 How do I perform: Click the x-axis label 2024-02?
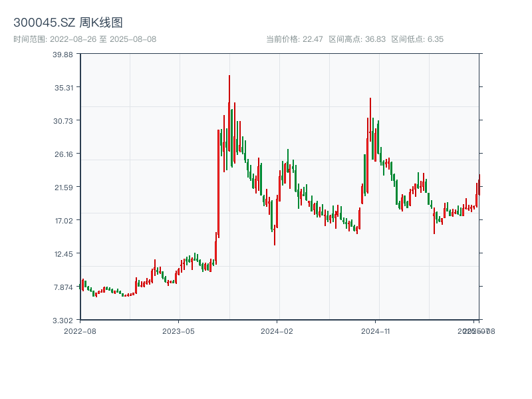tap(277, 331)
